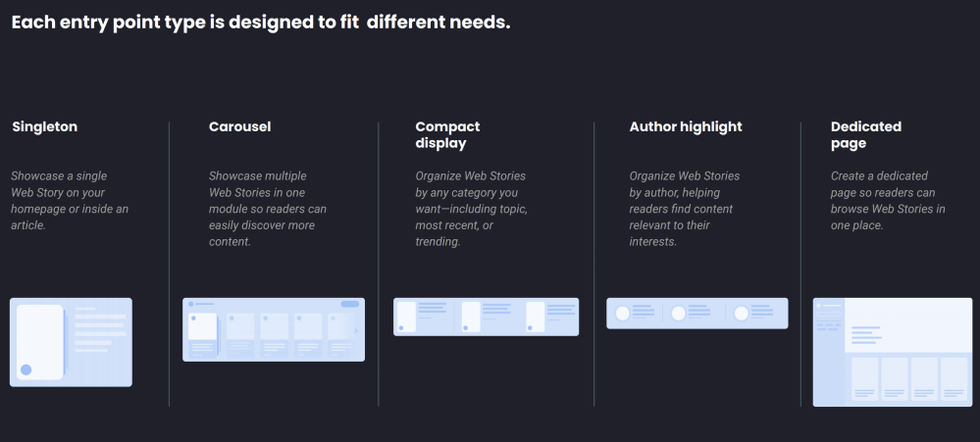Select the Author highlight heading
The image size is (980, 442).
point(686,126)
